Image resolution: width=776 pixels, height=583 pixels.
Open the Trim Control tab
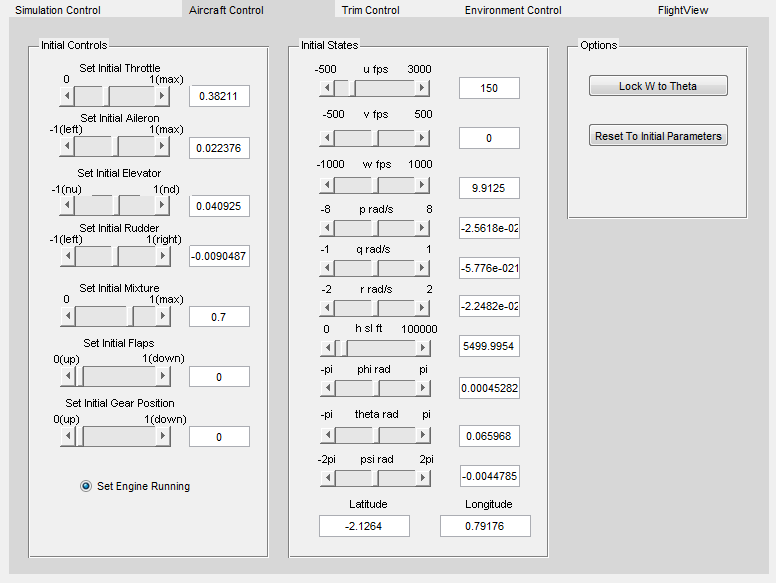(370, 10)
